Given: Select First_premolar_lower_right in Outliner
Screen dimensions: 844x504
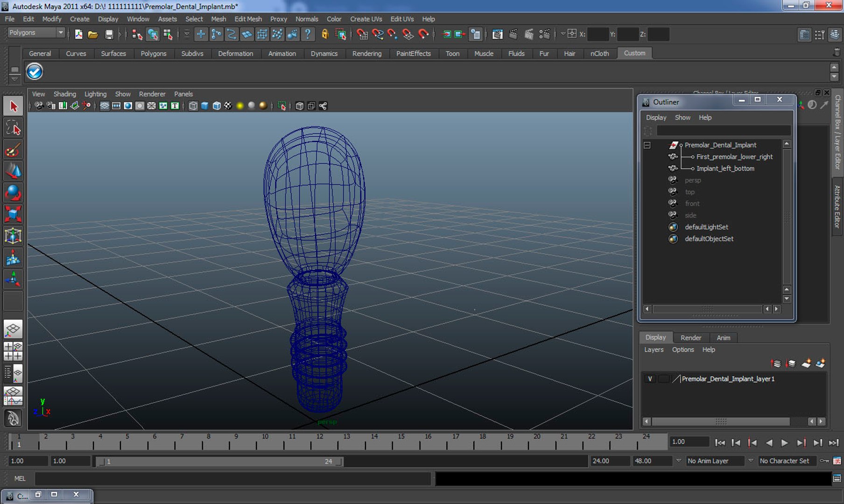Looking at the screenshot, I should click(x=734, y=157).
